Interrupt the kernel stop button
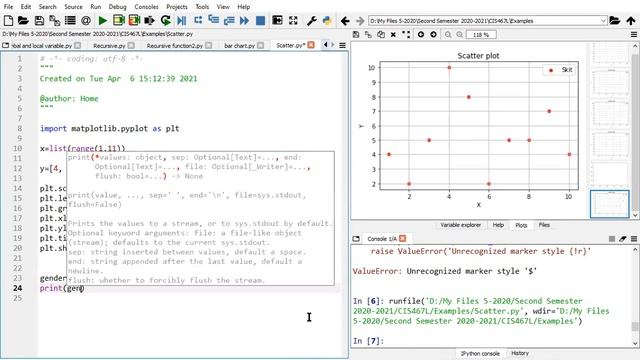The height and width of the screenshot is (360, 640). [611, 239]
